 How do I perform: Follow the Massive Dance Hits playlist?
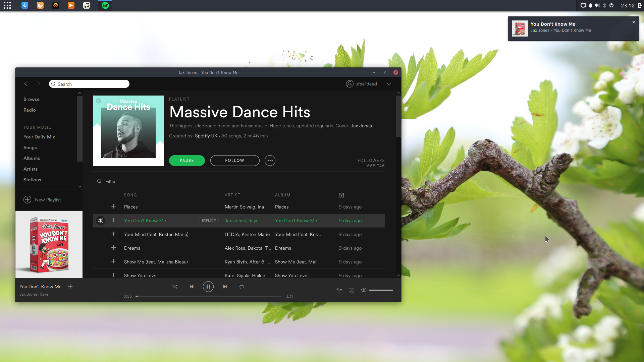[235, 161]
